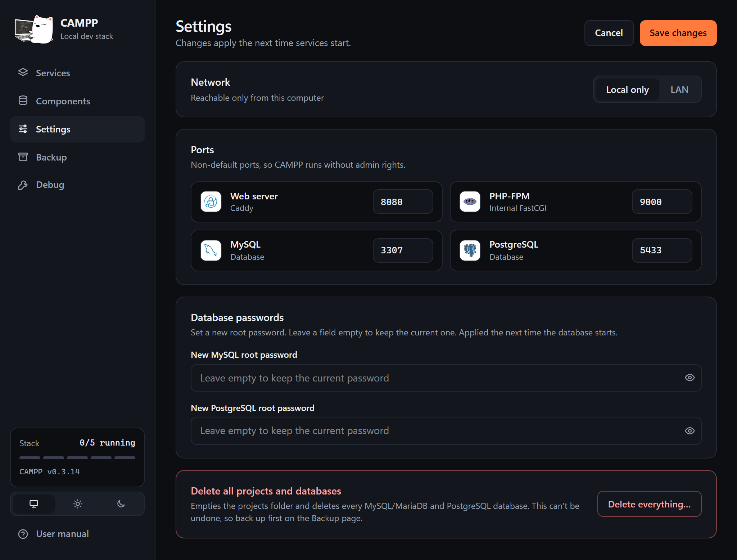Click the Debug wrench icon
This screenshot has width=737, height=560.
[x=23, y=185]
